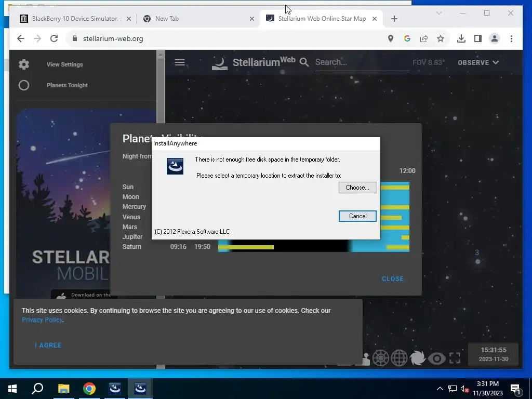Toggle the Stellarium hamburger menu
The image size is (532, 399).
pos(179,62)
